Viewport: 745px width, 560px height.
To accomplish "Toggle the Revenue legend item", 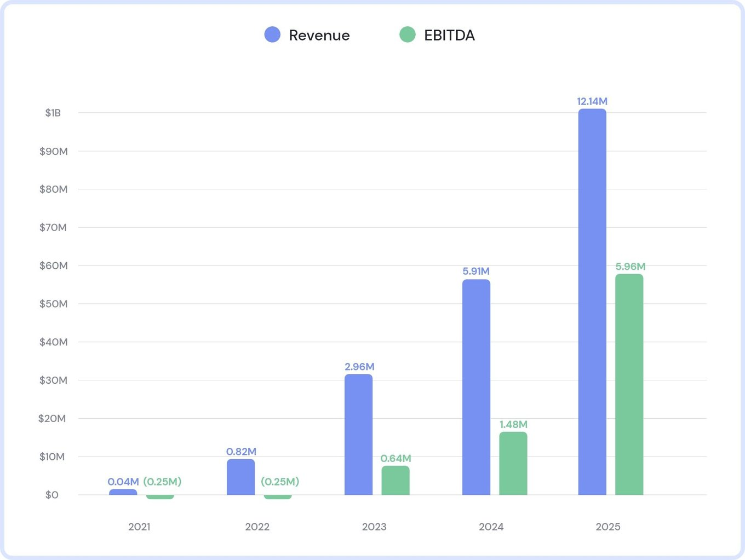I will (307, 35).
